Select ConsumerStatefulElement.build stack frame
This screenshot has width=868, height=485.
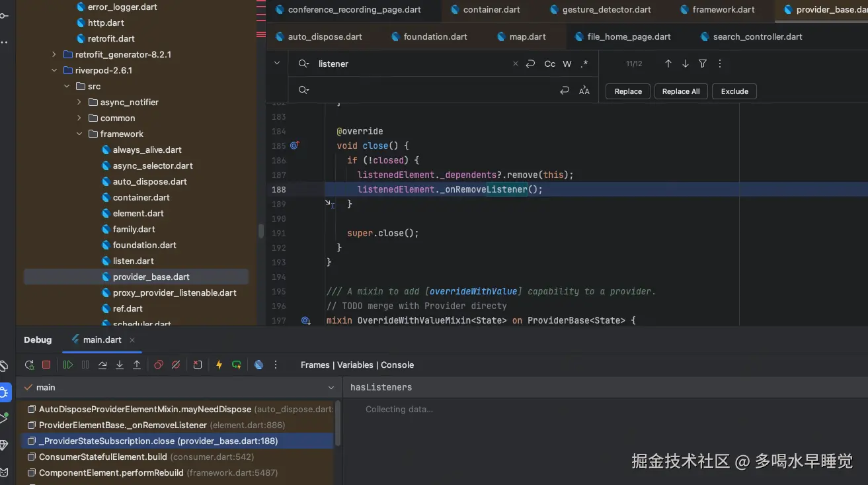click(x=103, y=457)
